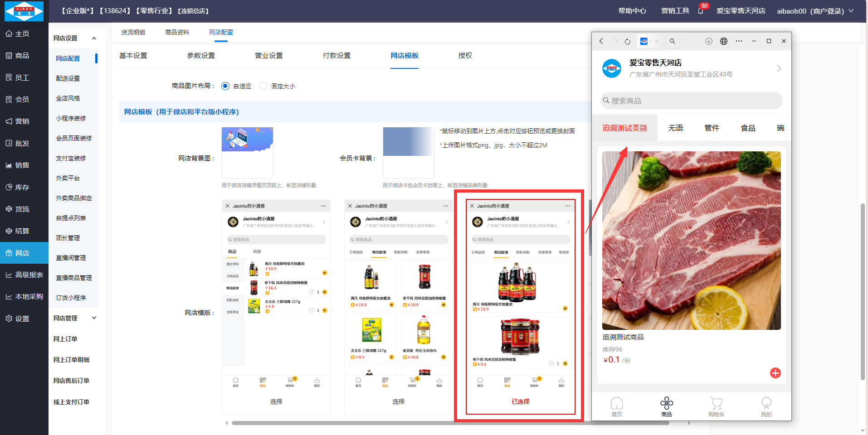The image size is (868, 435).
Task: Open the 购物车 cart icon in preview
Action: (717, 406)
